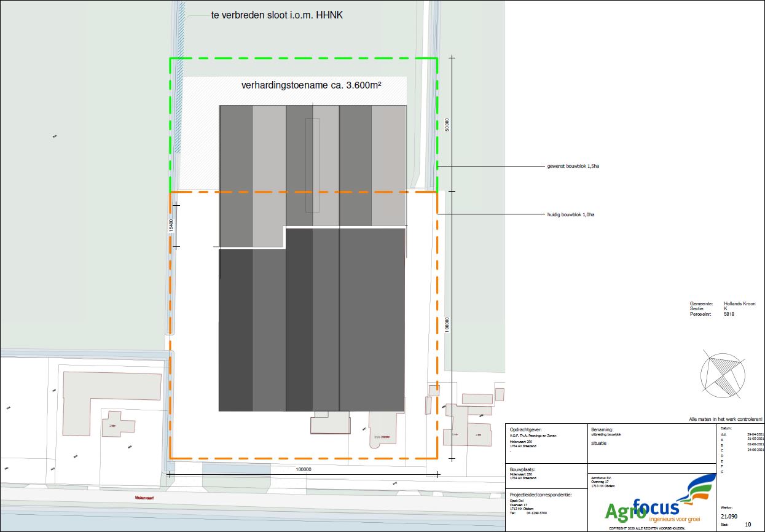Image resolution: width=765 pixels, height=532 pixels.
Task: Click the north arrow compass symbol
Action: pos(723,372)
